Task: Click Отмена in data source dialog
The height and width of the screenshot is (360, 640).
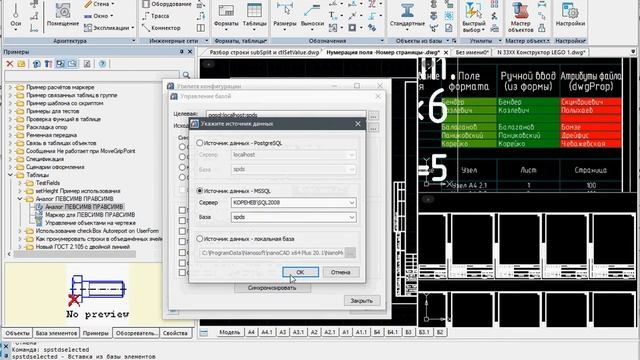Action: (340, 272)
